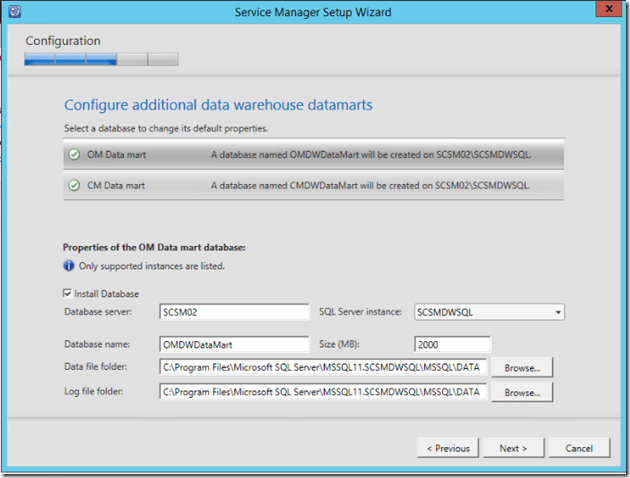Click the Database name field OMDWDataMart

[x=234, y=344]
